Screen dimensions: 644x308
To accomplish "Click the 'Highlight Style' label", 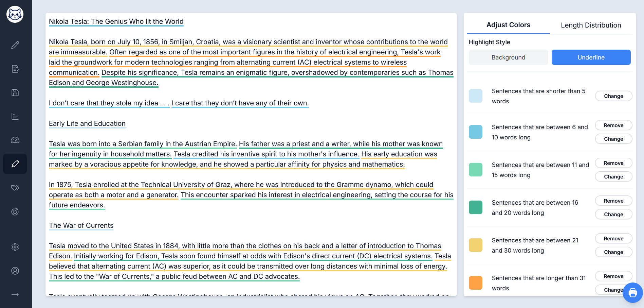I will [489, 42].
